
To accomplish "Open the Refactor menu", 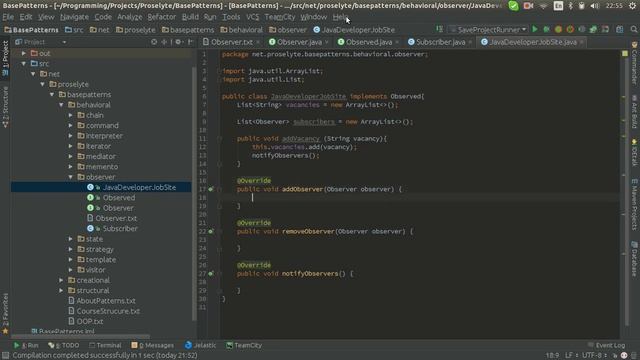I will point(162,17).
